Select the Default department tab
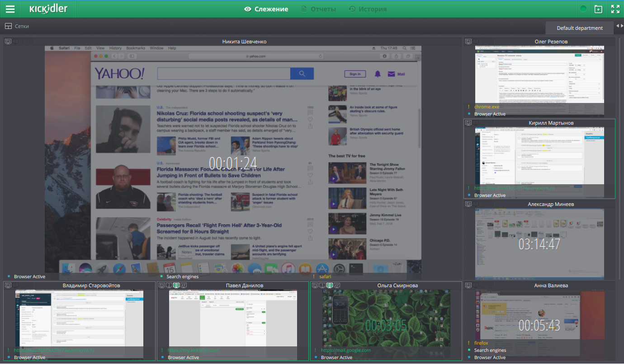The height and width of the screenshot is (364, 624). pyautogui.click(x=580, y=28)
